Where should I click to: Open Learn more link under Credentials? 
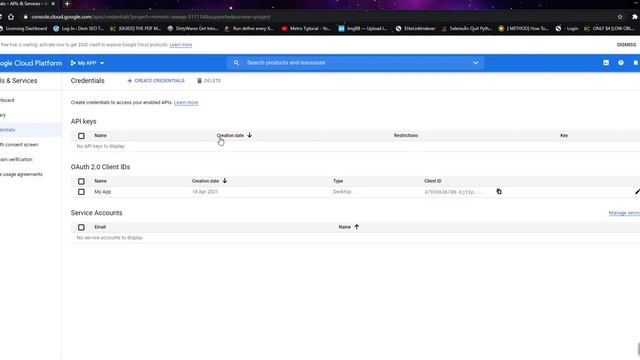click(x=186, y=102)
